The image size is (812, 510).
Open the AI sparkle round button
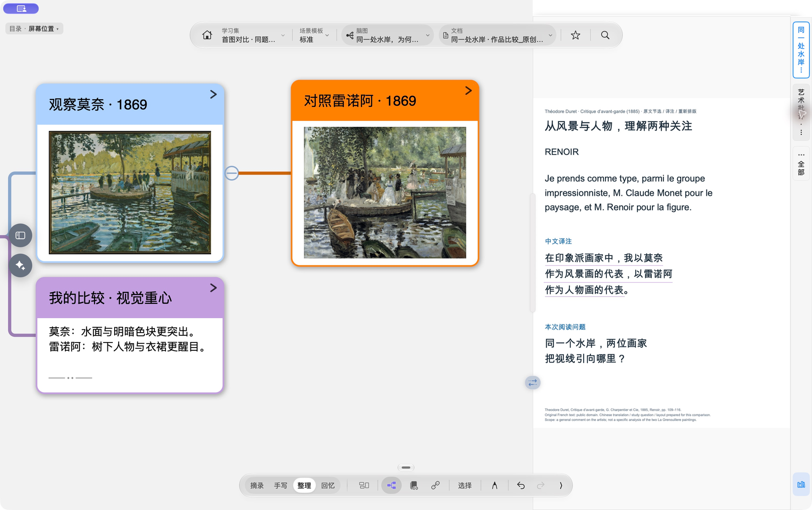(20, 265)
